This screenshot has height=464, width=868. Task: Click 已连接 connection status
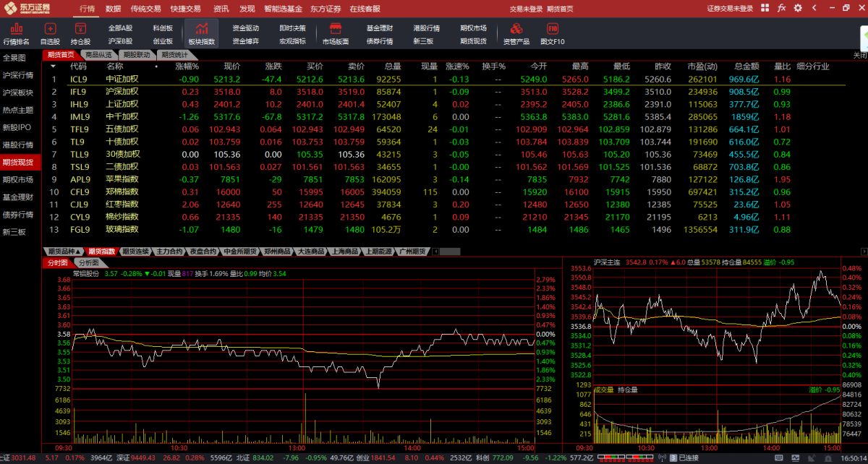coord(689,458)
